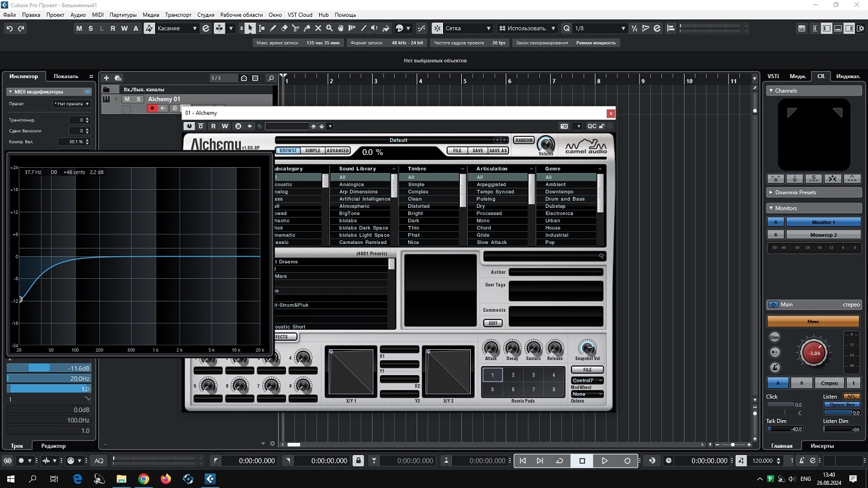Viewport: 868px width, 488px height.
Task: Click the Alchemy SAVE AS button
Action: tap(498, 150)
